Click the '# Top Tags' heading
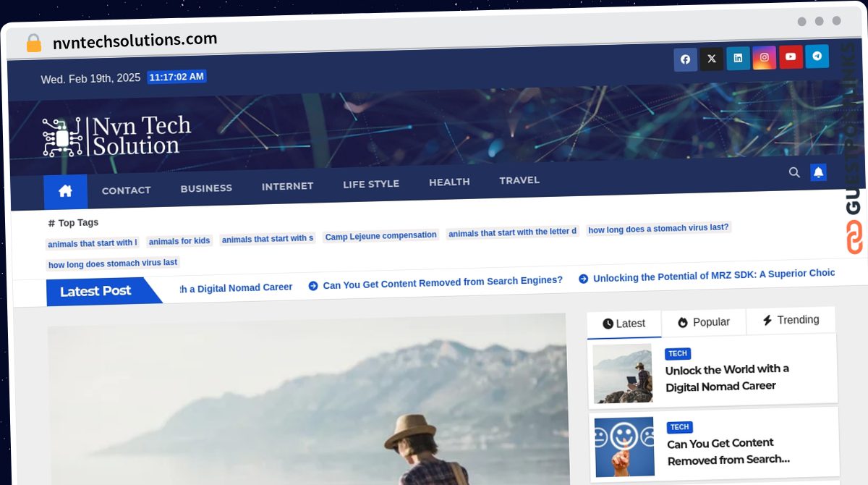 pos(73,223)
